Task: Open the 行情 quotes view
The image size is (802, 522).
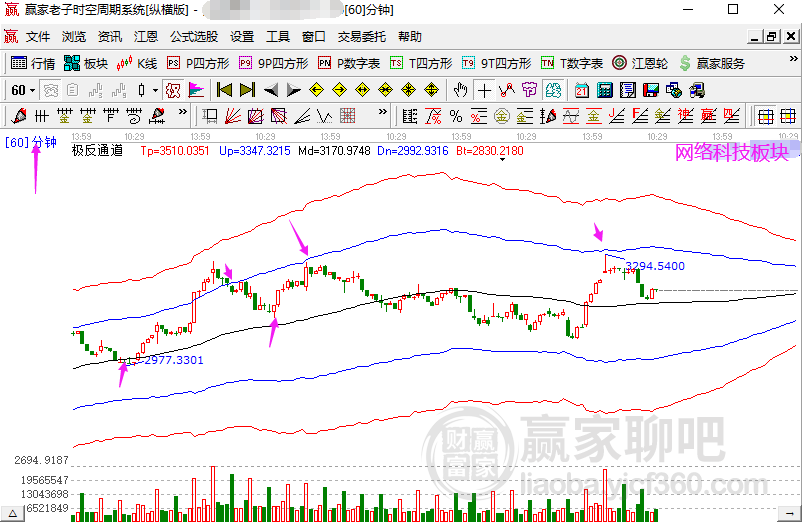Action: (33, 63)
